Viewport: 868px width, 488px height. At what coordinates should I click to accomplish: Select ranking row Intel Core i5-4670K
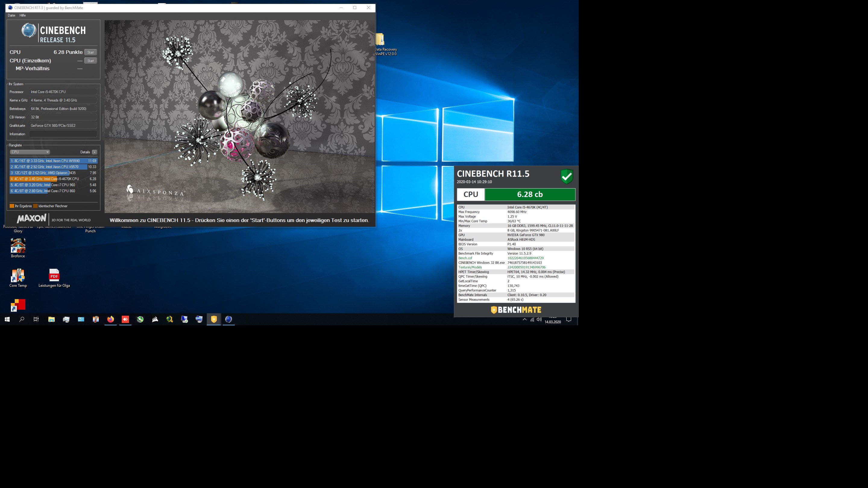[54, 179]
